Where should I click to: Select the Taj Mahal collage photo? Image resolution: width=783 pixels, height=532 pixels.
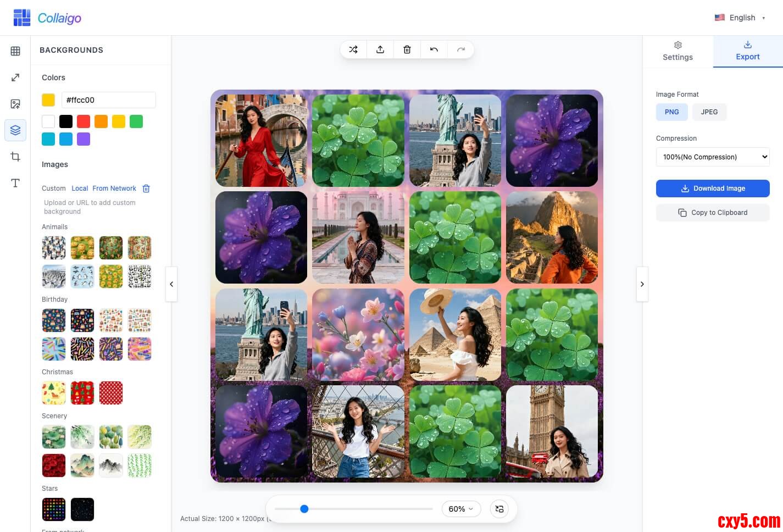click(x=358, y=237)
